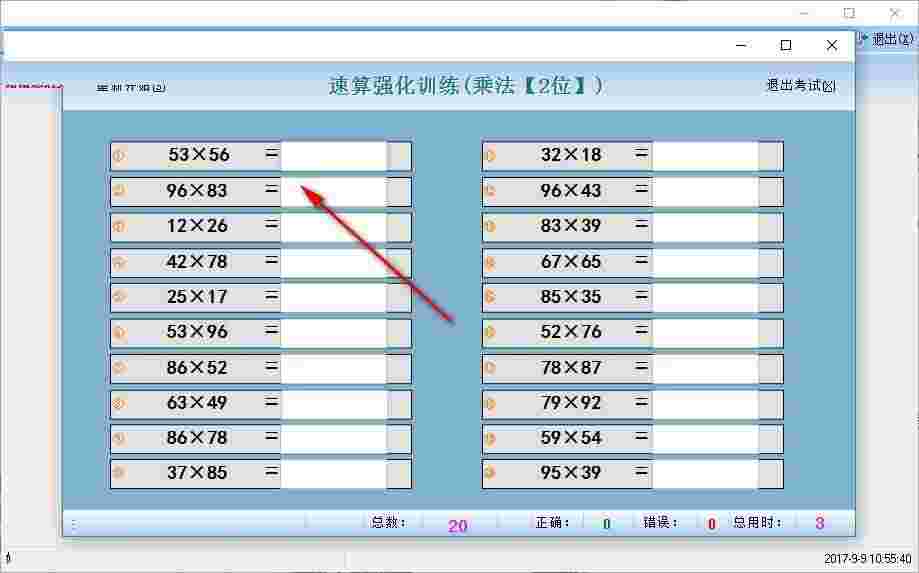Click the number icon beside 63×49
The image size is (919, 573).
point(119,403)
